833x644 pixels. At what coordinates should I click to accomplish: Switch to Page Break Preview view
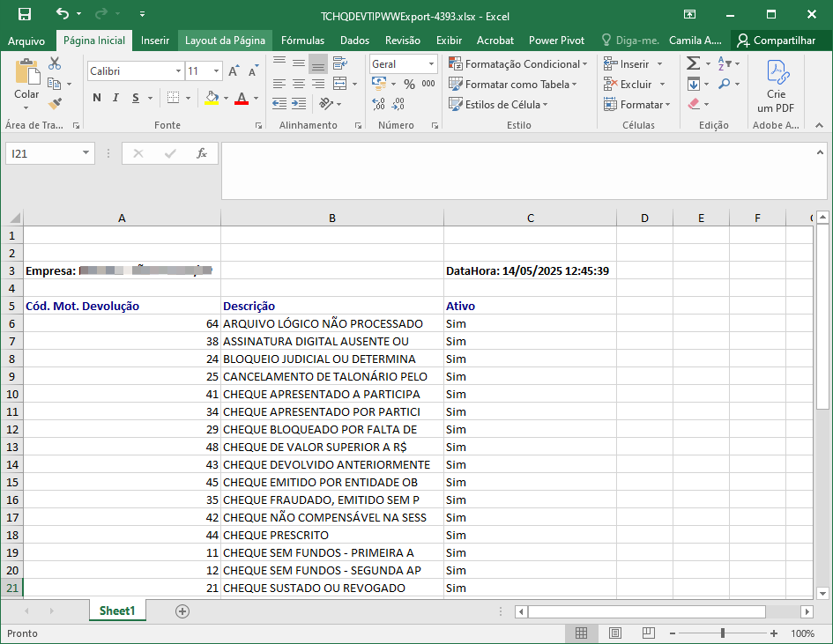coord(649,633)
